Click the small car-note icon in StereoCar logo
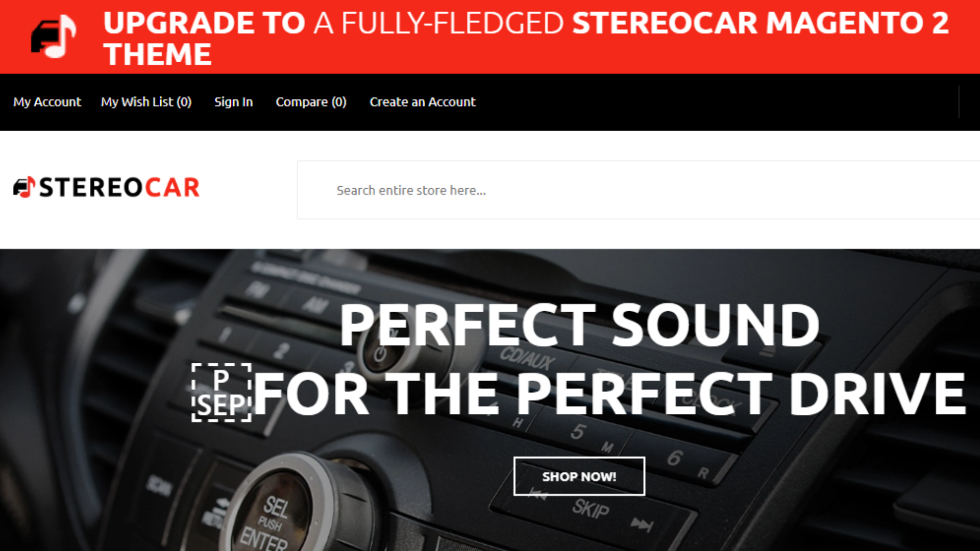The image size is (980, 551). point(24,187)
